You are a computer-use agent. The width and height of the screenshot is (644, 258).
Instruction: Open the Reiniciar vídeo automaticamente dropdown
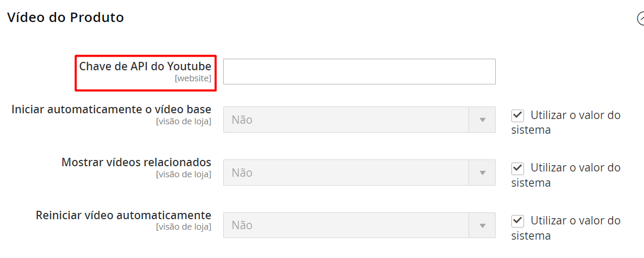tap(346, 225)
